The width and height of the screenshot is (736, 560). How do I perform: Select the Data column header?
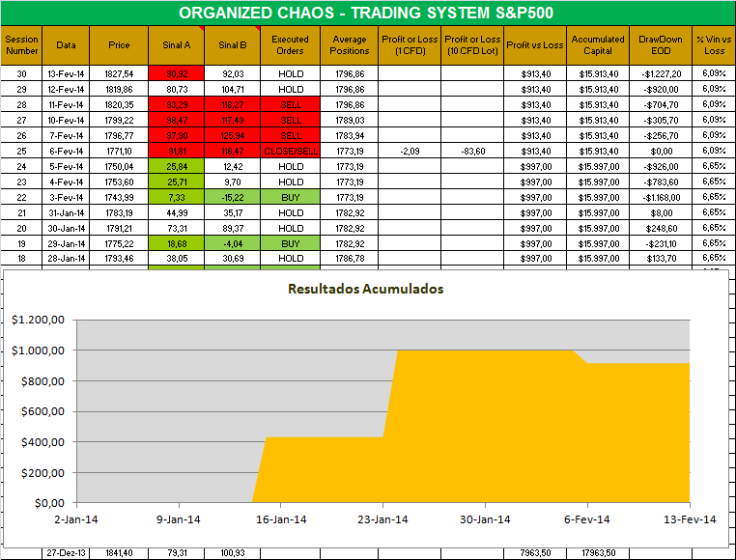pos(66,45)
